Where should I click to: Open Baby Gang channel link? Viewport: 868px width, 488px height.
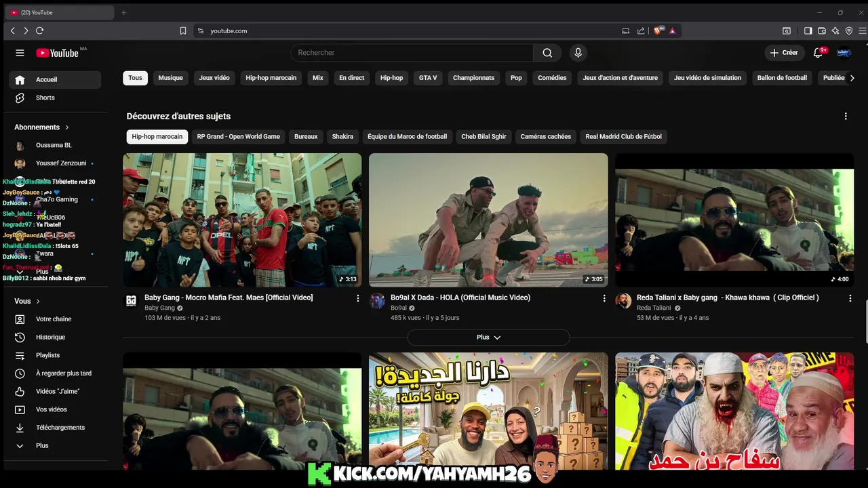159,308
